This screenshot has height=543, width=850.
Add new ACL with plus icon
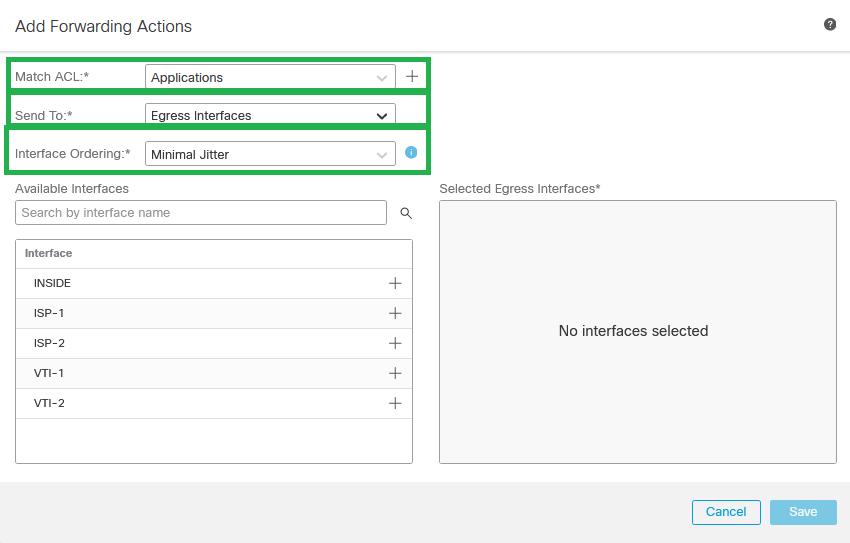coord(412,76)
